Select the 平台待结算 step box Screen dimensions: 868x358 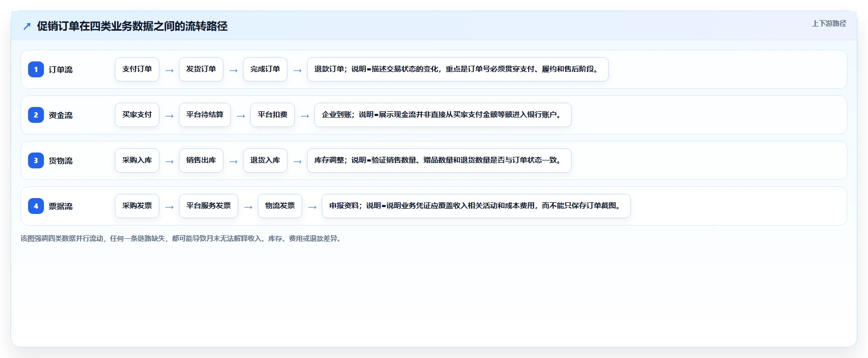click(205, 115)
